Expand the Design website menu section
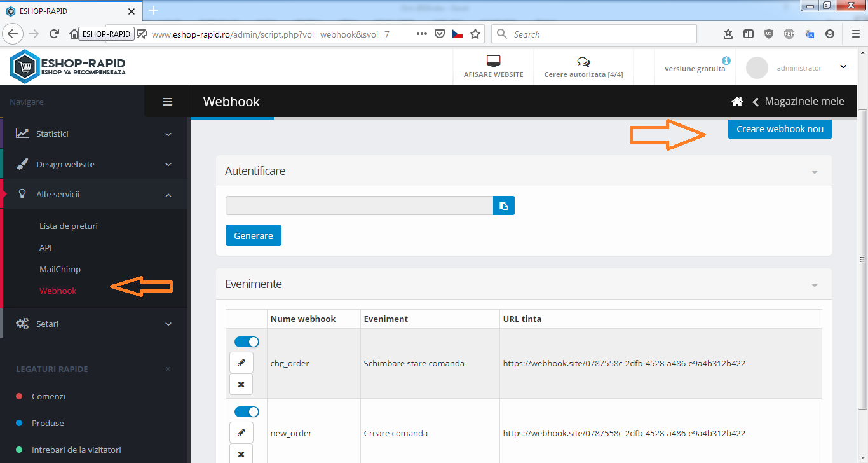The image size is (868, 463). tap(94, 164)
